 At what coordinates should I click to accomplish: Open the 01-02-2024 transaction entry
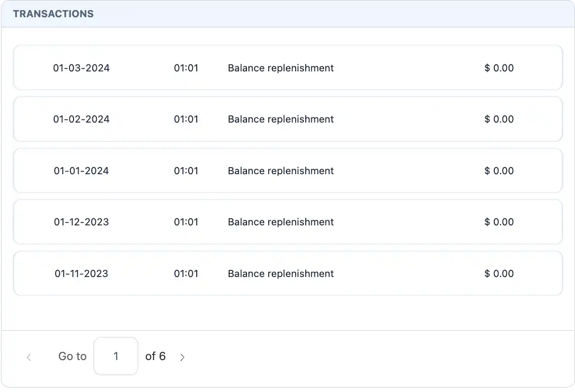(287, 119)
